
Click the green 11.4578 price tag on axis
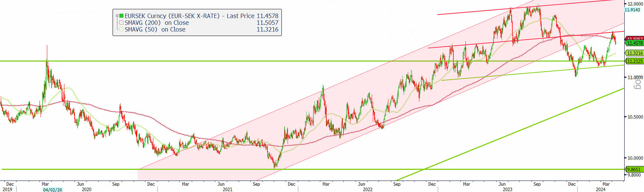pyautogui.click(x=634, y=43)
